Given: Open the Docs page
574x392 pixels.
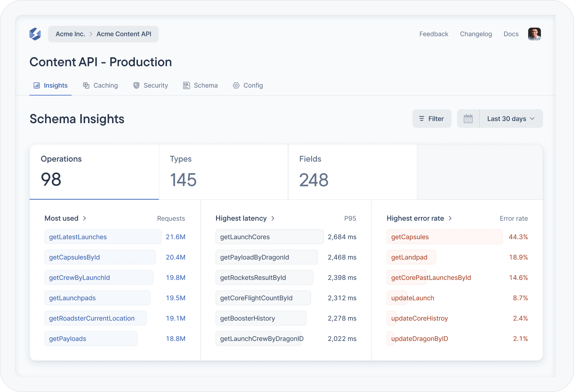Looking at the screenshot, I should [511, 34].
